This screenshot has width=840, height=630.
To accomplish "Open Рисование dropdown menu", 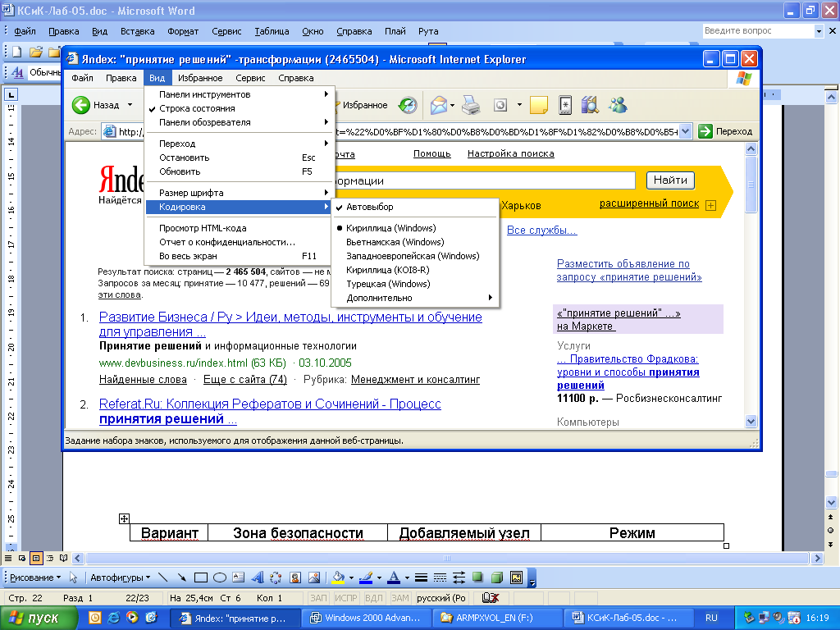I will pos(34,577).
